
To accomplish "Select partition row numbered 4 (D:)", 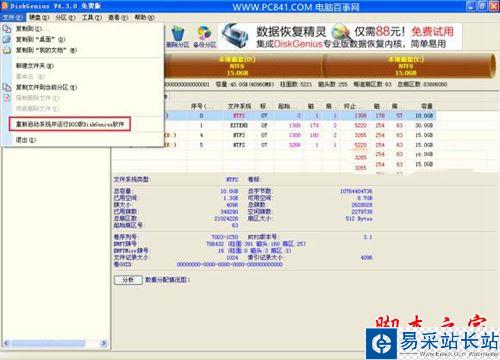I will pyautogui.click(x=273, y=135).
